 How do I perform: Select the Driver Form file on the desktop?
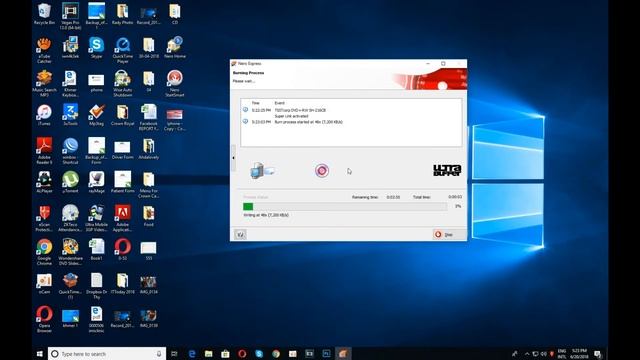click(122, 149)
